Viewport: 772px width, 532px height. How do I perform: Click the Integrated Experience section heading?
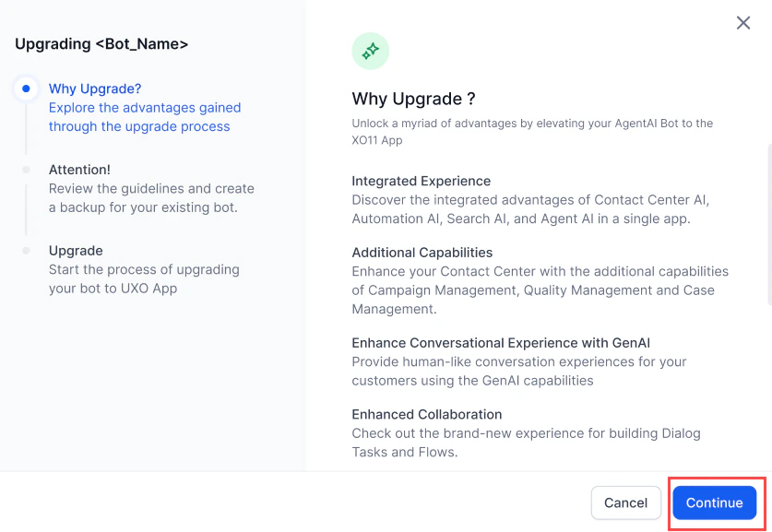pyautogui.click(x=421, y=181)
